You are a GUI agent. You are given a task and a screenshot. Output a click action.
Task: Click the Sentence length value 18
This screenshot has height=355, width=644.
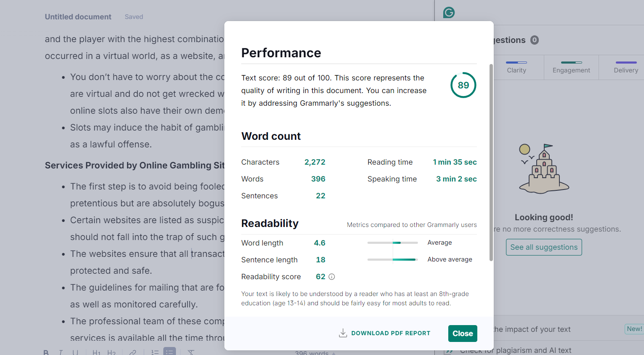coord(321,260)
